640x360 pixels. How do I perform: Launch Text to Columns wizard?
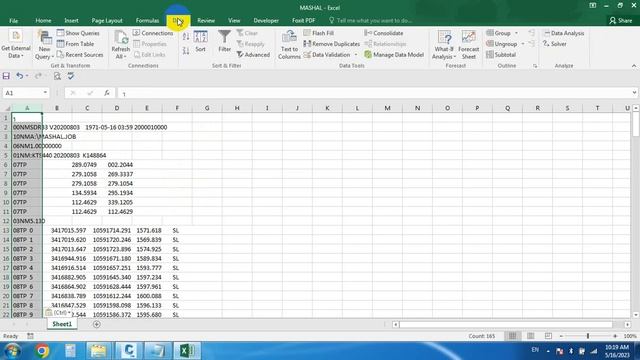(289, 45)
